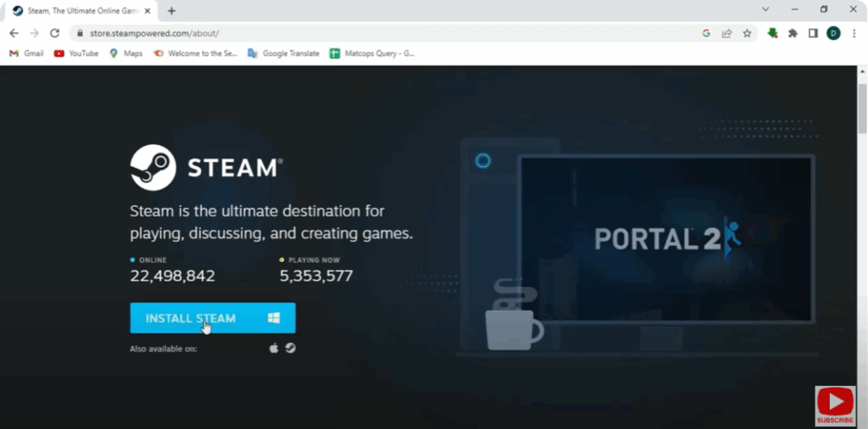The height and width of the screenshot is (429, 868).
Task: Open the Extensions puzzle icon
Action: coord(793,33)
